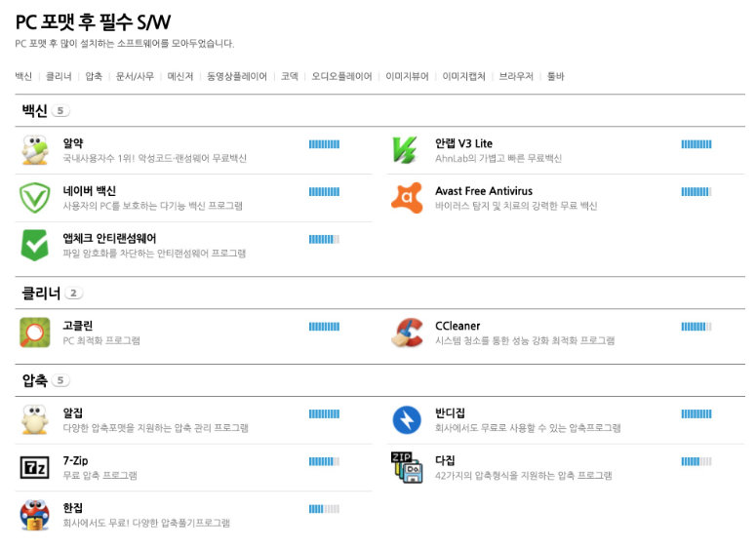This screenshot has height=549, width=756.
Task: Click the 클리너 section count badge 2
Action: click(74, 294)
